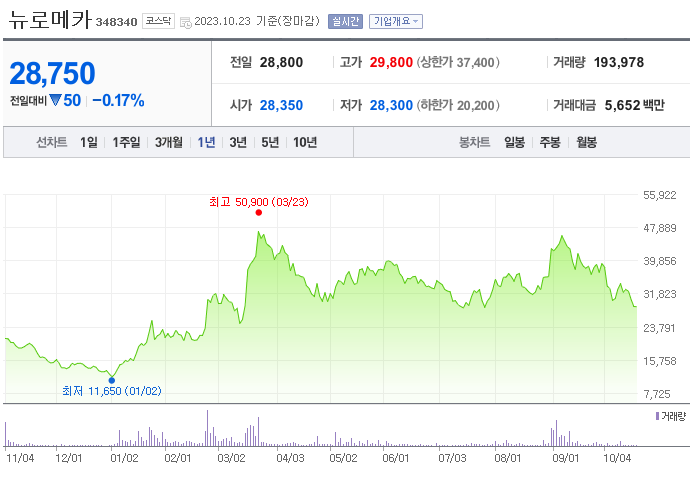Click the 09/01 x-axis date label
The height and width of the screenshot is (478, 690).
[566, 458]
